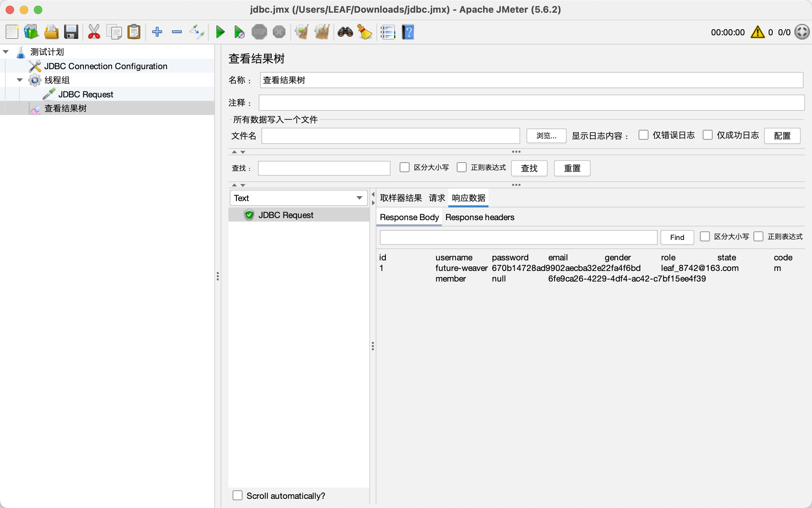Image resolution: width=812 pixels, height=508 pixels.
Task: Open the Templates icon in toolbar
Action: coord(31,32)
